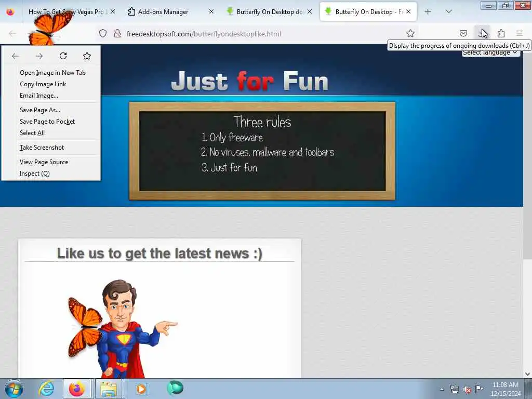The image size is (532, 399).
Task: Click Select All in context menu
Action: click(32, 133)
